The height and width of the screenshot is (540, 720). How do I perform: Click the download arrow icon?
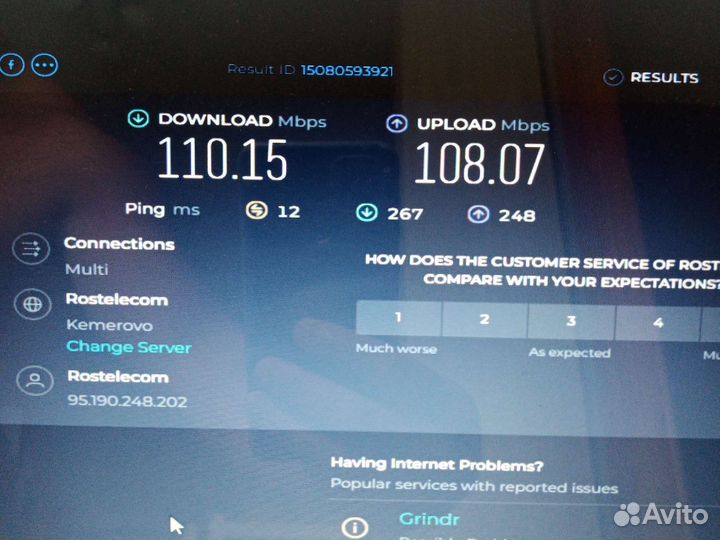click(x=138, y=118)
